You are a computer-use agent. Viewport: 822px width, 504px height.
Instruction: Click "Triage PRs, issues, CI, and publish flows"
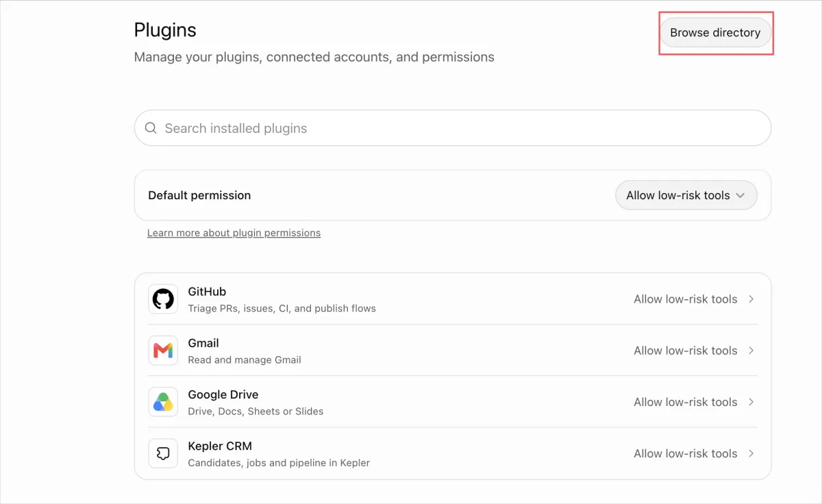pyautogui.click(x=282, y=309)
